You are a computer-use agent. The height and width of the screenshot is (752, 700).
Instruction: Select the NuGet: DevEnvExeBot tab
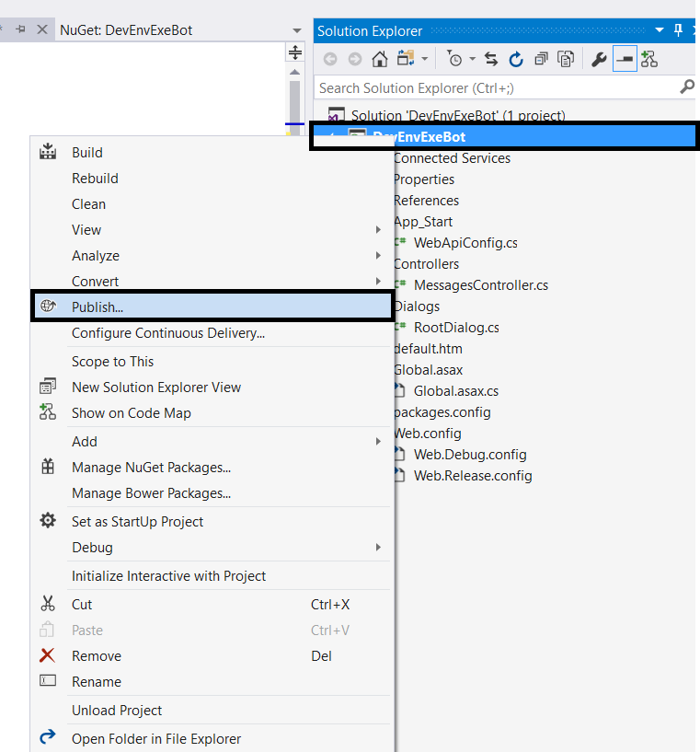pyautogui.click(x=126, y=30)
